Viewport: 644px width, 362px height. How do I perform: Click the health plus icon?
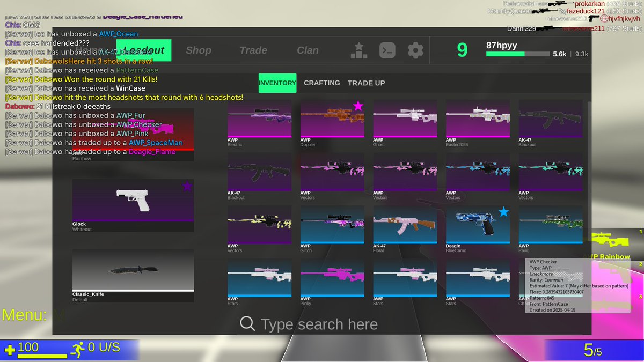10,351
